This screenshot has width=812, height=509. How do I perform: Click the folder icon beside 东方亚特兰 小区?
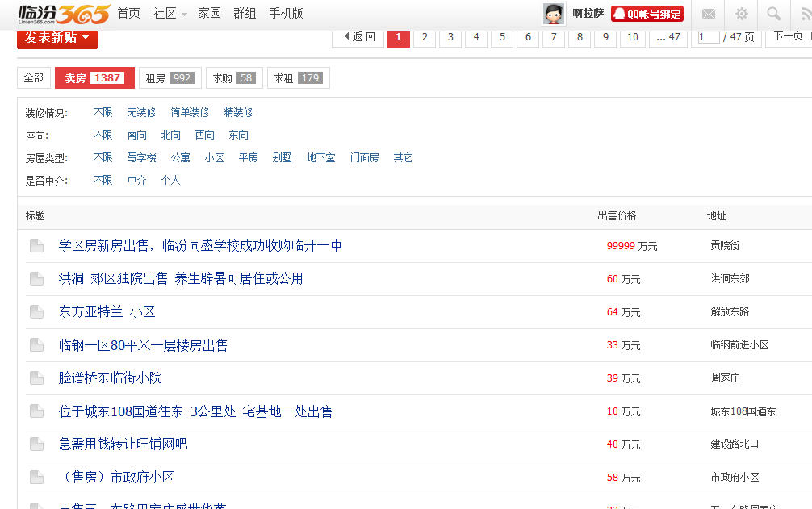[36, 311]
